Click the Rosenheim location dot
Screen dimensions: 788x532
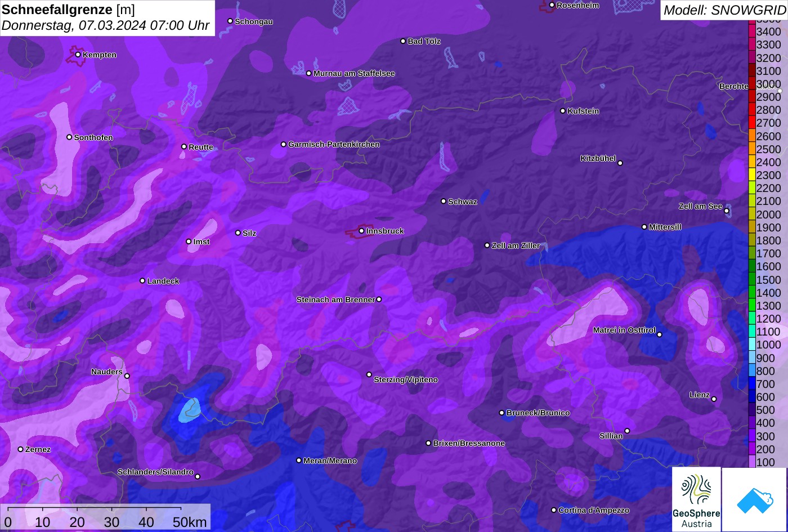[552, 5]
